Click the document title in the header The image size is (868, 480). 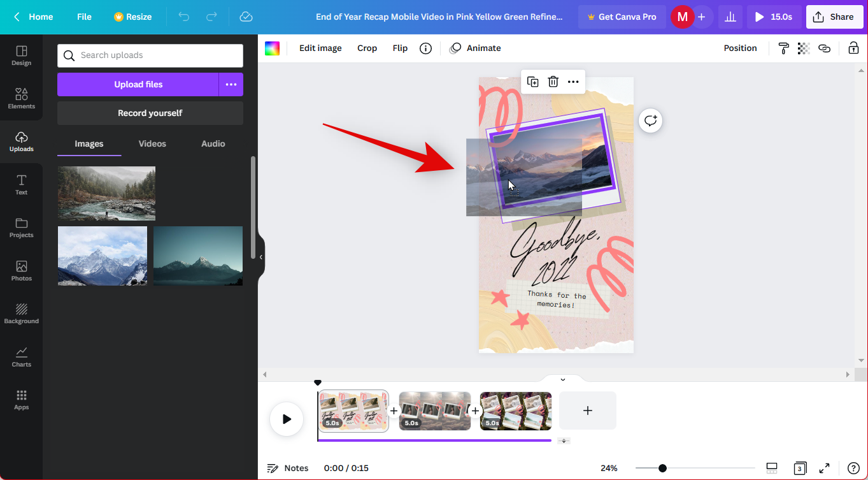tap(439, 17)
